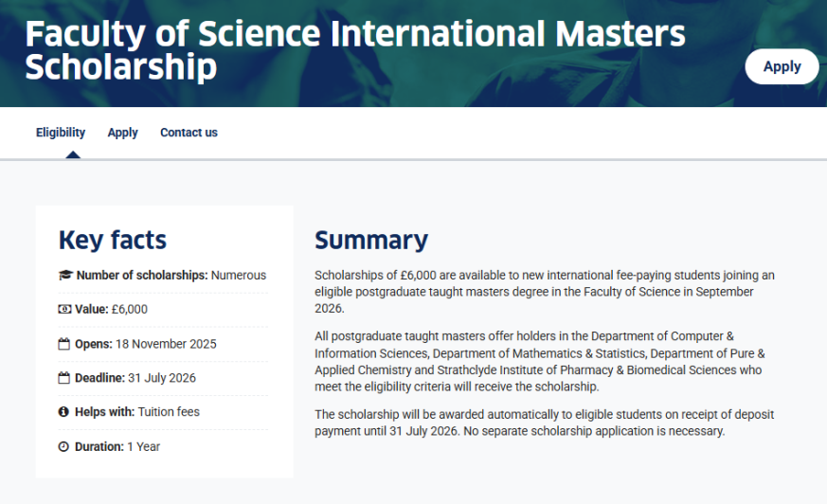Viewport: 827px width, 504px height.
Task: Click the calendar icon next to Opens
Action: 64,344
